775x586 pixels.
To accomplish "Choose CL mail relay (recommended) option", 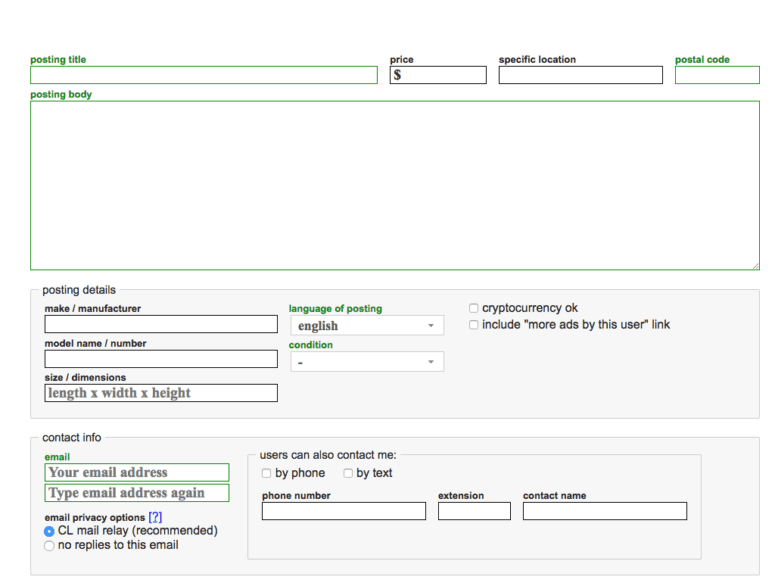I will click(x=49, y=531).
